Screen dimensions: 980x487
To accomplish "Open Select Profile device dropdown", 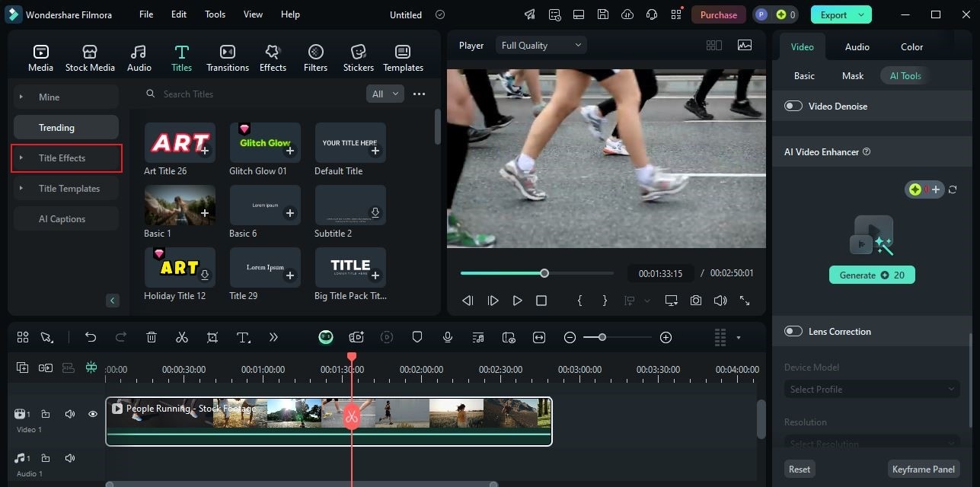I will (x=871, y=389).
